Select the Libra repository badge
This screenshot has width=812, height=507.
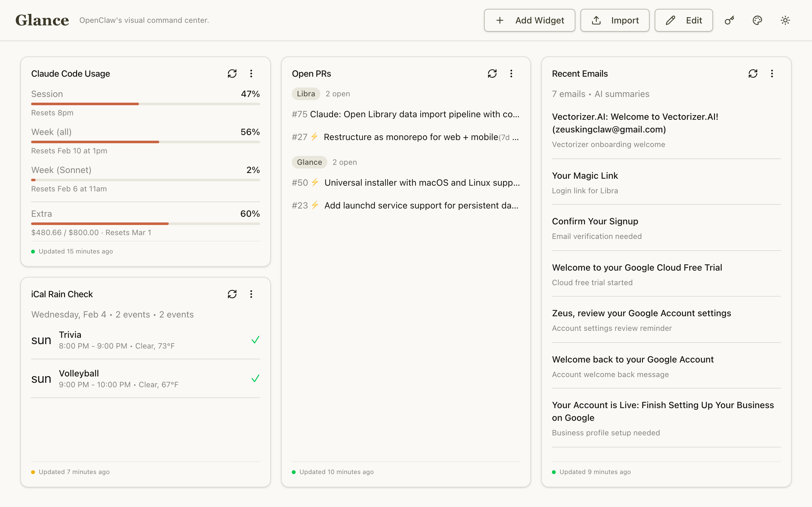pos(305,93)
